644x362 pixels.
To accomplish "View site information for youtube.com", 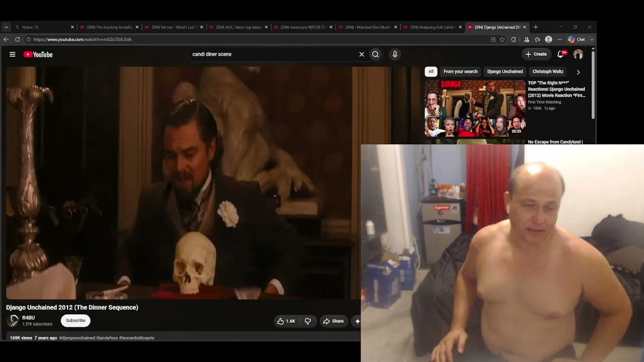I will [29, 39].
